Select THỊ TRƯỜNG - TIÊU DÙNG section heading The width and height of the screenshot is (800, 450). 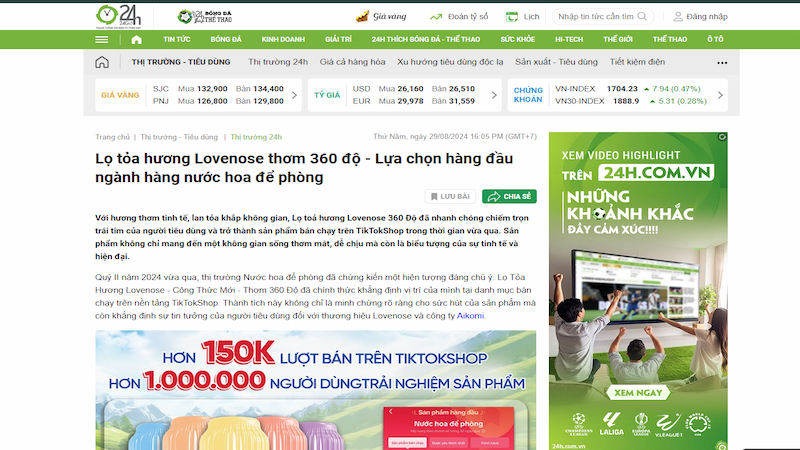click(181, 62)
